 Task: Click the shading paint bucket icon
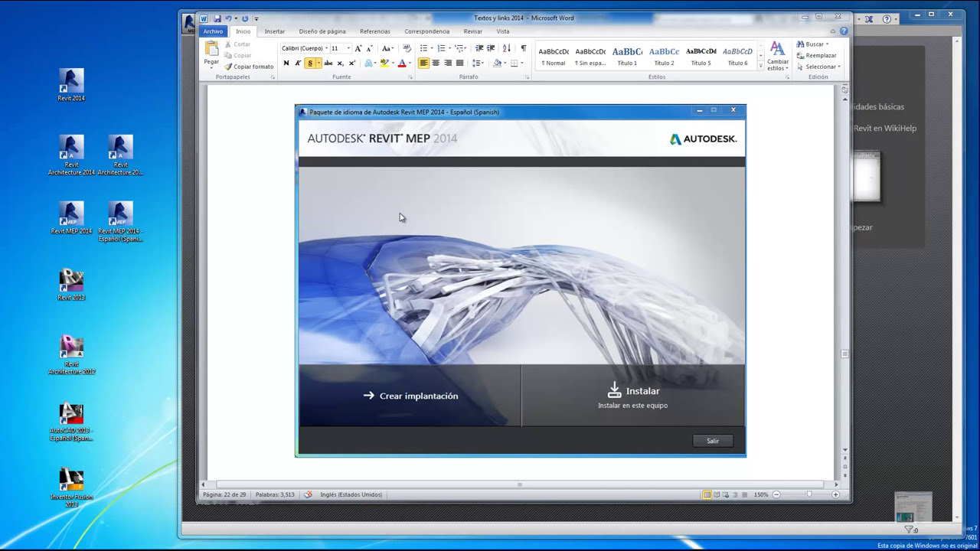pyautogui.click(x=497, y=64)
